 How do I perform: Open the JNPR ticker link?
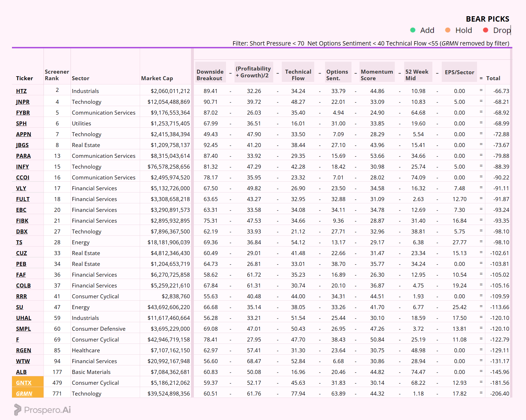click(23, 102)
